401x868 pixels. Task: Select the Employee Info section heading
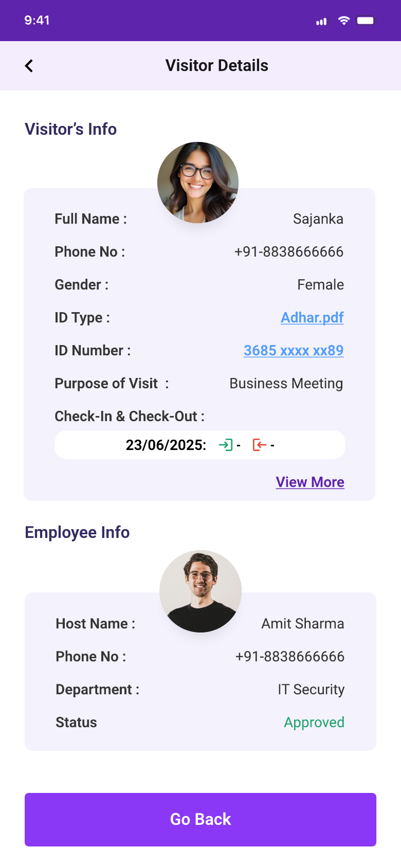77,532
